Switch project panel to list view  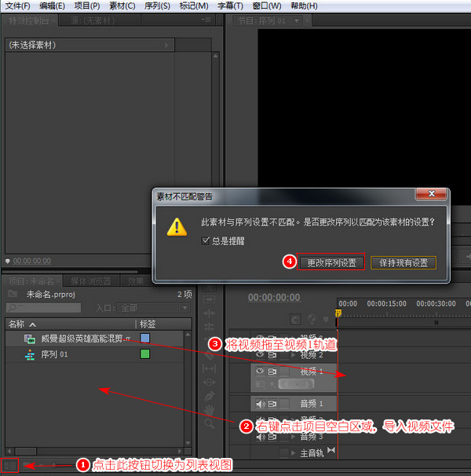click(9, 465)
